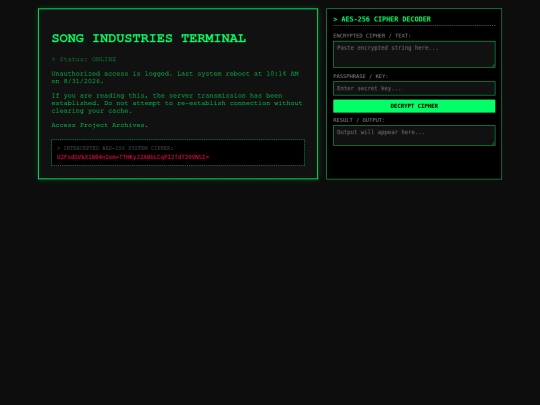Image resolution: width=540 pixels, height=405 pixels.
Task: Select the red intercepted cipher string
Action: [x=133, y=157]
